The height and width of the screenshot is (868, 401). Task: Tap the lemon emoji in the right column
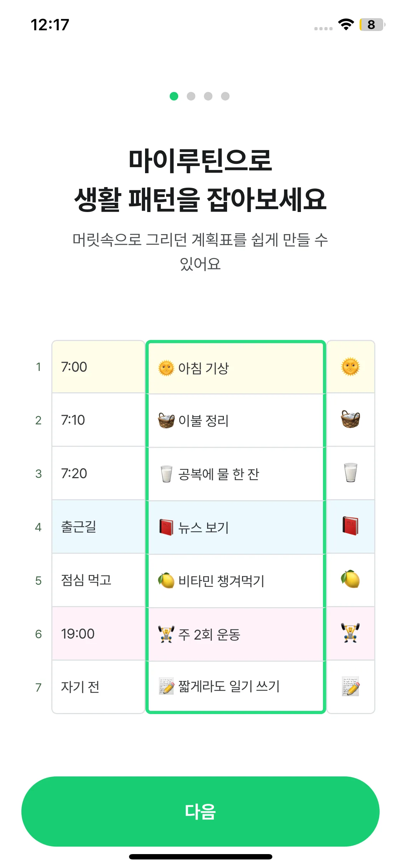350,580
